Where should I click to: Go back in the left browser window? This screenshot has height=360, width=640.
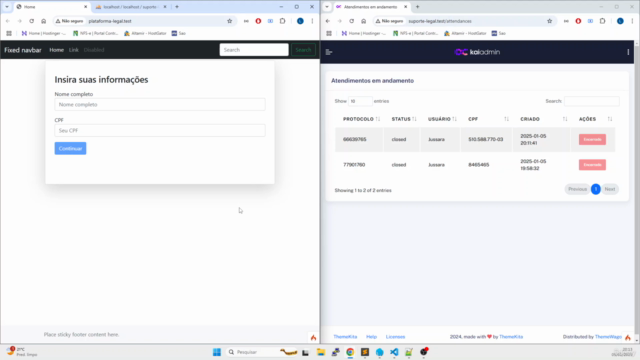(8, 21)
